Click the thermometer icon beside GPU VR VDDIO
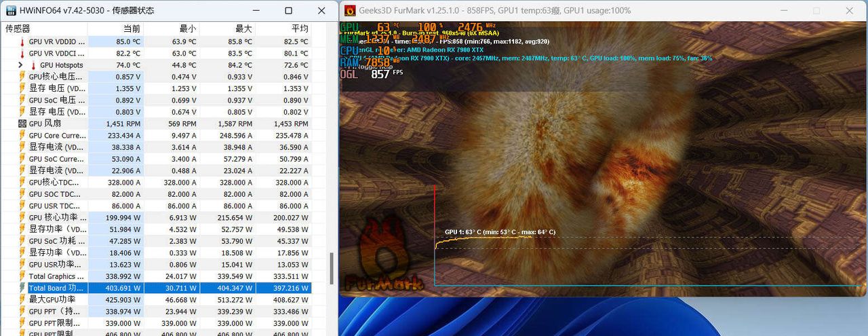Viewport: 868px width, 336px height. (22, 41)
